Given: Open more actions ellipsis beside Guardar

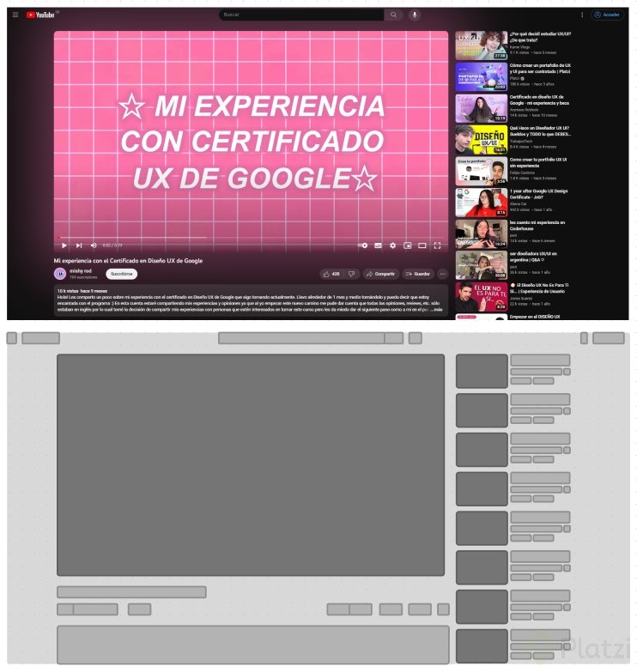Looking at the screenshot, I should click(443, 274).
